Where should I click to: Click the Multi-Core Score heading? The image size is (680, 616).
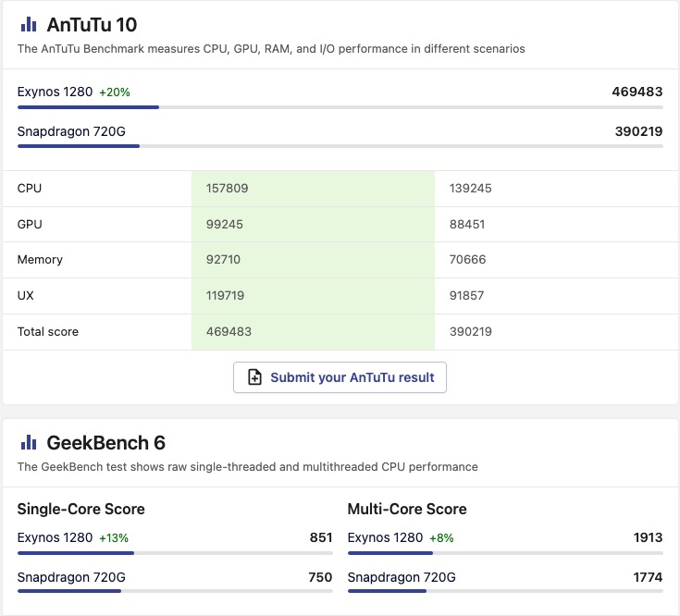coord(407,510)
